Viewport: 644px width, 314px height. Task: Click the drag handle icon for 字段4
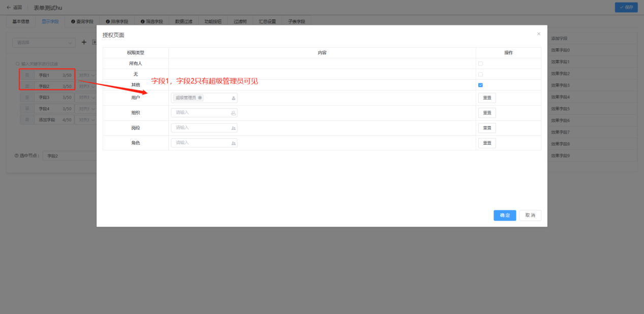pyautogui.click(x=27, y=109)
